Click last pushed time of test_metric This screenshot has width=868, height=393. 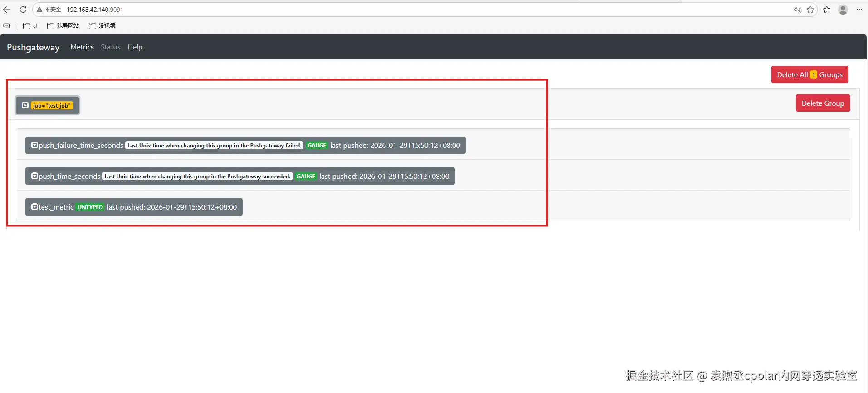(172, 207)
